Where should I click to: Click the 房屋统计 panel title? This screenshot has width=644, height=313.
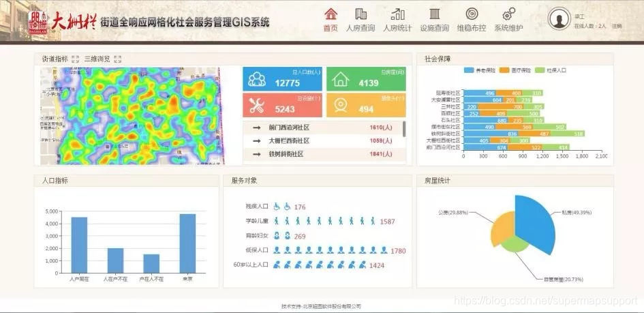[x=438, y=181]
